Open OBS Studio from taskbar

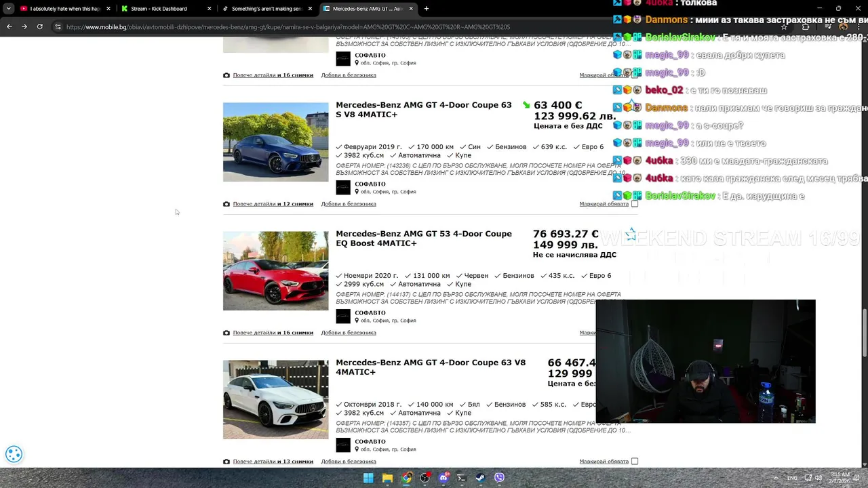pos(425,478)
